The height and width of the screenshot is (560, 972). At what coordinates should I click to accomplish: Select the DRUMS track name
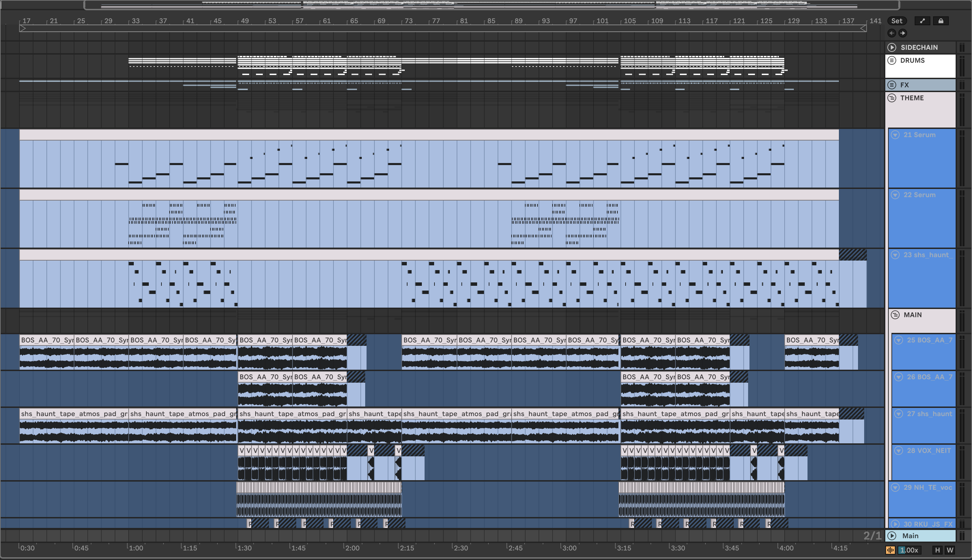pos(912,60)
